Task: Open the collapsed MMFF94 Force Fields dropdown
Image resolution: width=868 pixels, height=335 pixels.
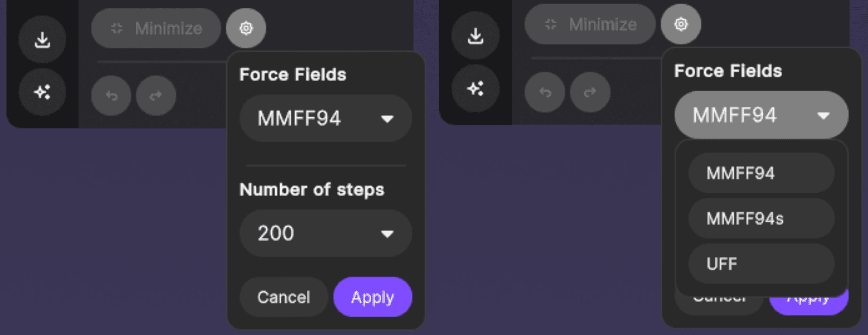Action: pos(325,118)
